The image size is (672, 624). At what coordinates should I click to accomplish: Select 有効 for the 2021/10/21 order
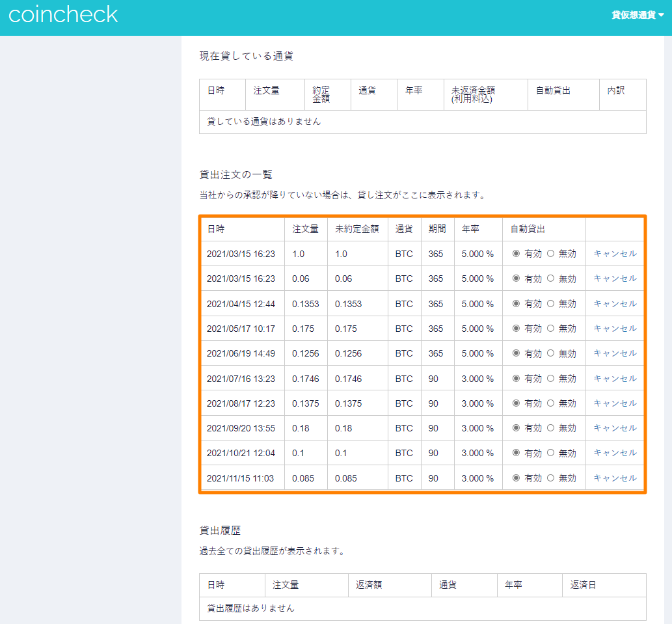(x=516, y=453)
